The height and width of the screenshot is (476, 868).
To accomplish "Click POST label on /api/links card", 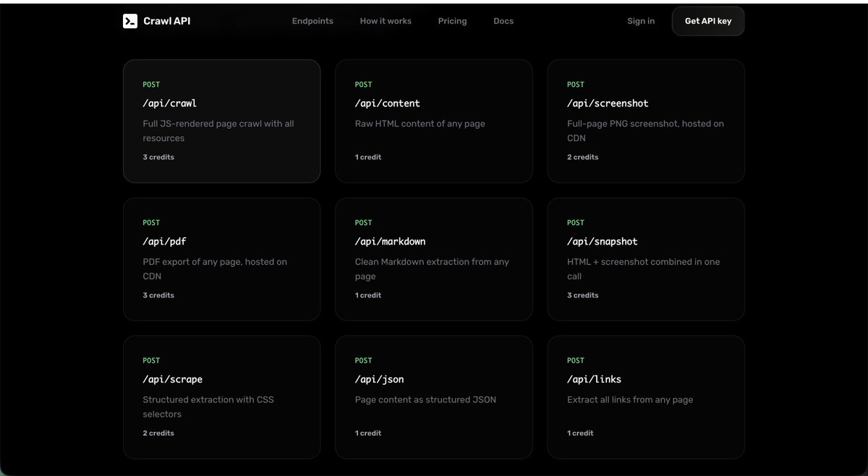I will pos(576,360).
